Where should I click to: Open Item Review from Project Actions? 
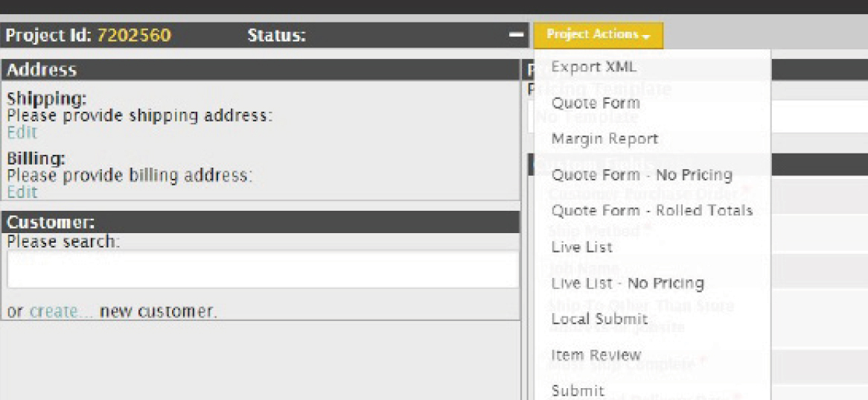pos(596,355)
